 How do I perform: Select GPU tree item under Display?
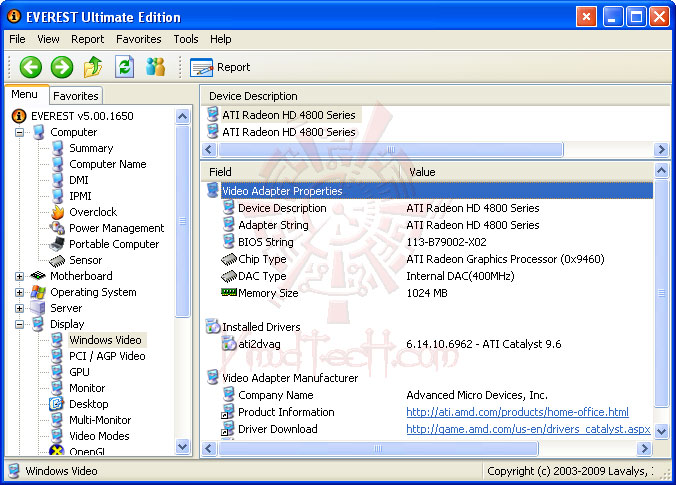tap(79, 372)
